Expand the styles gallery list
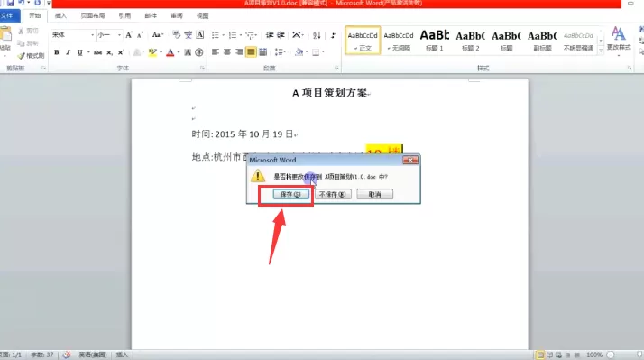 click(601, 51)
